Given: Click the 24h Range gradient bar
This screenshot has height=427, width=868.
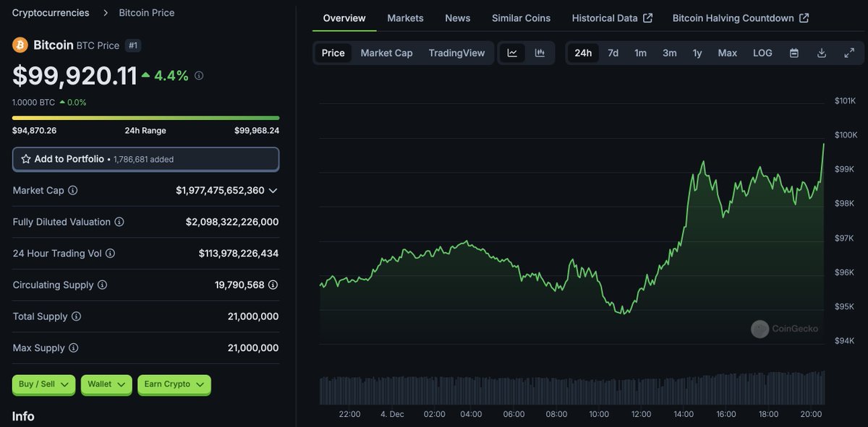Looking at the screenshot, I should click(x=145, y=117).
